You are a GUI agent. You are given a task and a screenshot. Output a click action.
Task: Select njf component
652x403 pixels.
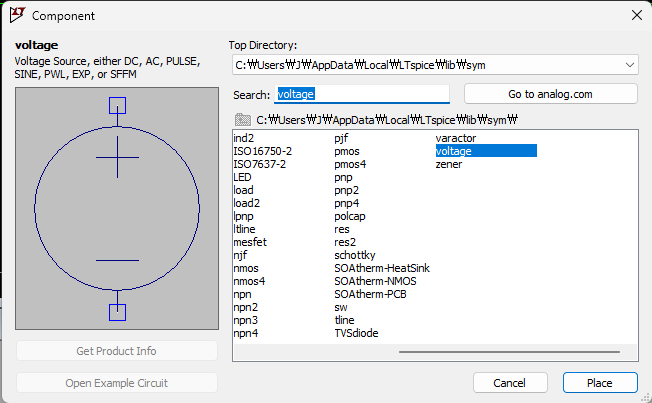click(240, 255)
